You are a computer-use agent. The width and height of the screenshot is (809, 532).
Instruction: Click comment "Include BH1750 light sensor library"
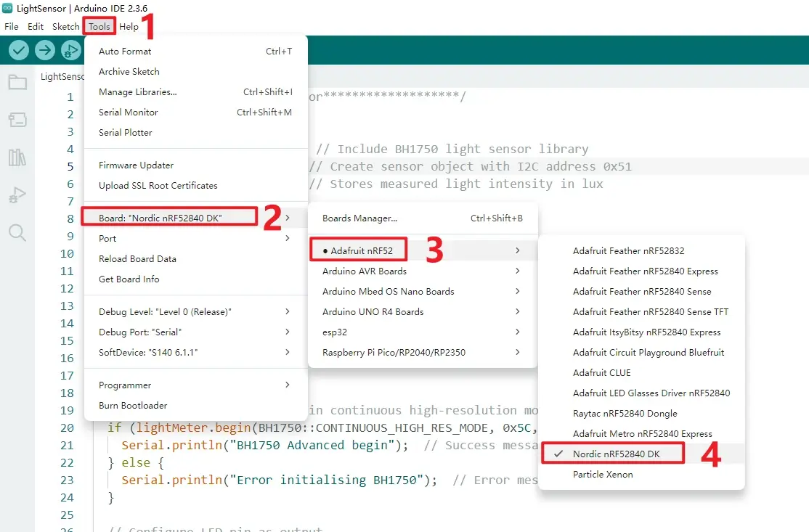tap(463, 149)
